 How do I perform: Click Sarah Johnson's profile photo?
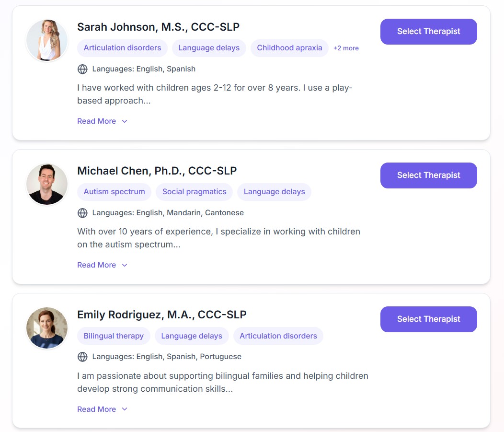point(47,40)
